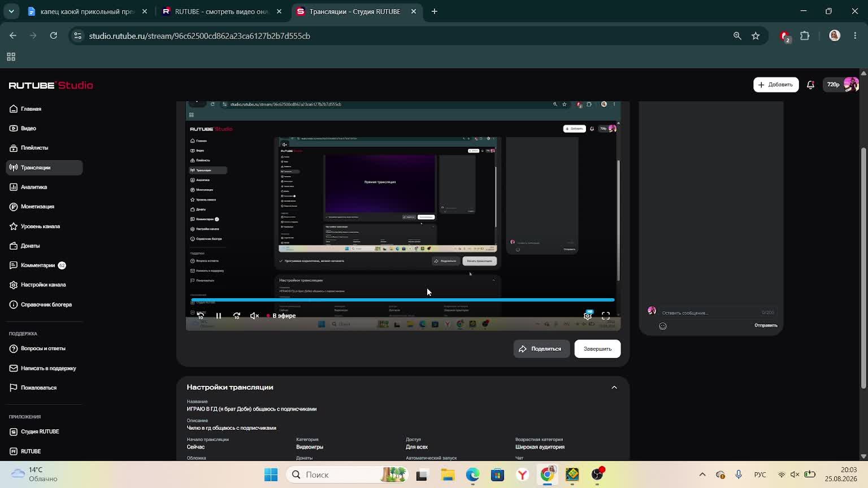View site information in address bar
This screenshot has height=488, width=868.
78,36
